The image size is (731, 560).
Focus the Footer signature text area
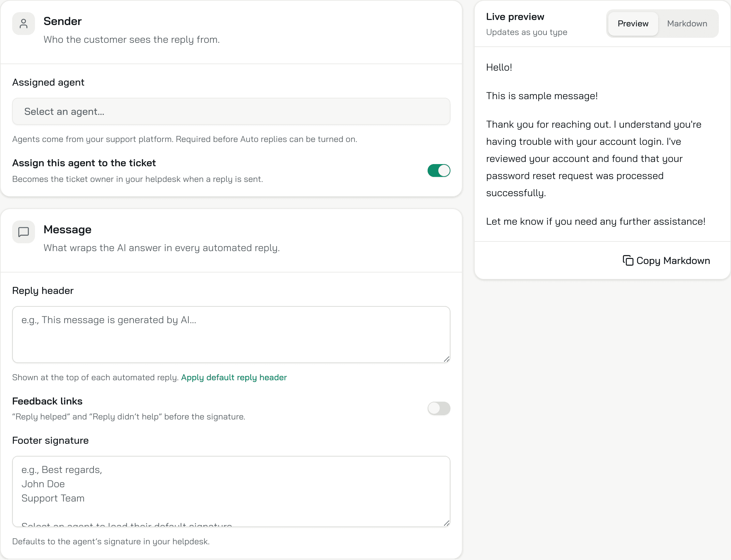(x=231, y=492)
